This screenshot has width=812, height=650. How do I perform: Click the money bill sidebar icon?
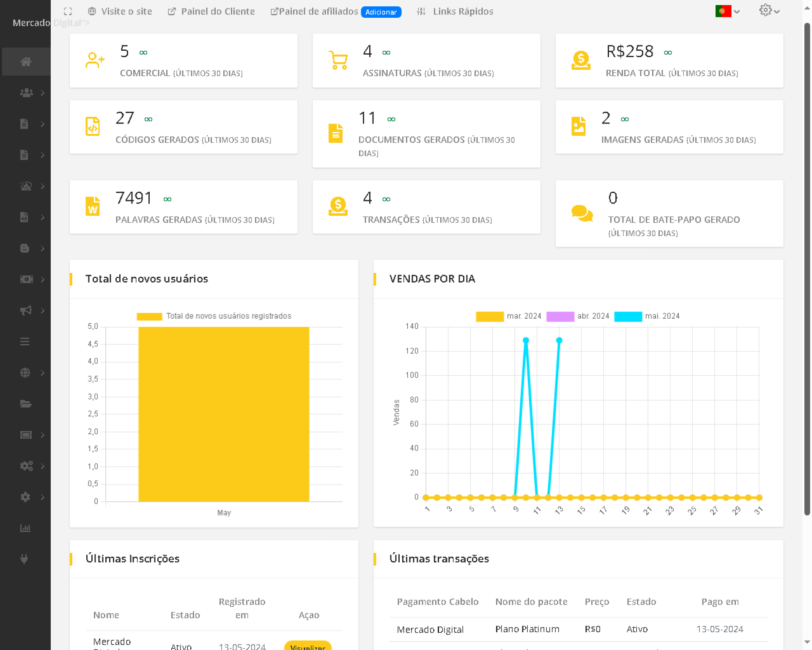pyautogui.click(x=26, y=279)
